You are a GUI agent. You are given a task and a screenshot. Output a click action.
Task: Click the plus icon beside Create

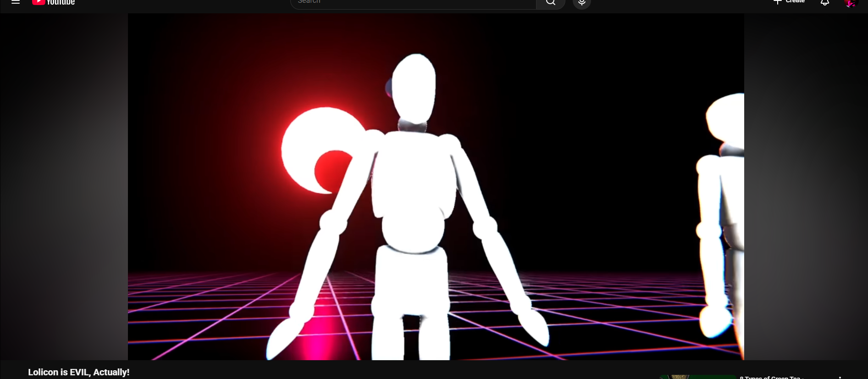777,2
